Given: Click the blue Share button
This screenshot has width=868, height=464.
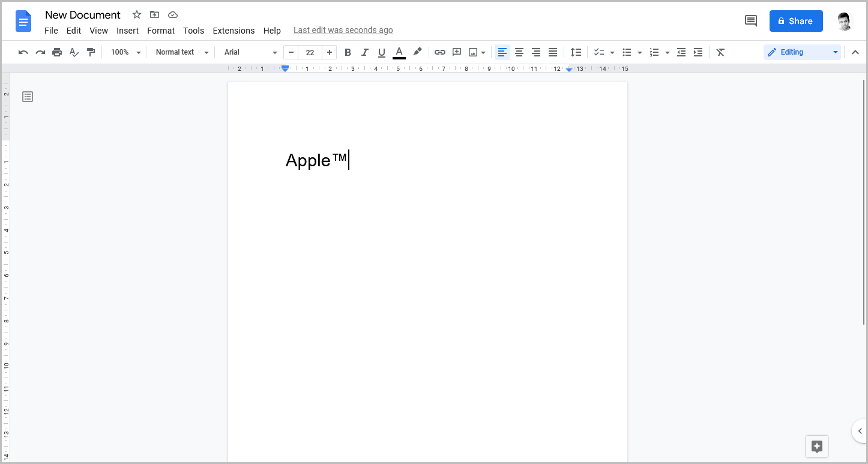Looking at the screenshot, I should (x=796, y=21).
